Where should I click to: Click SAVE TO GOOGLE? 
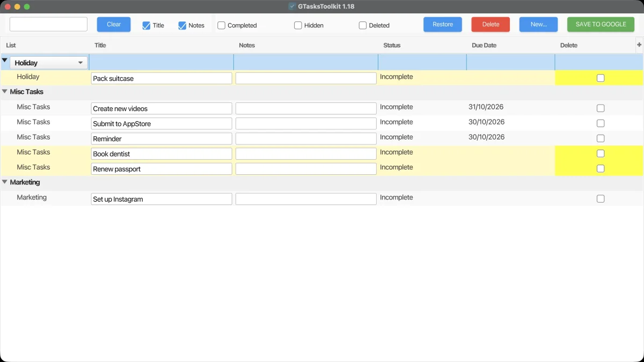(x=601, y=24)
